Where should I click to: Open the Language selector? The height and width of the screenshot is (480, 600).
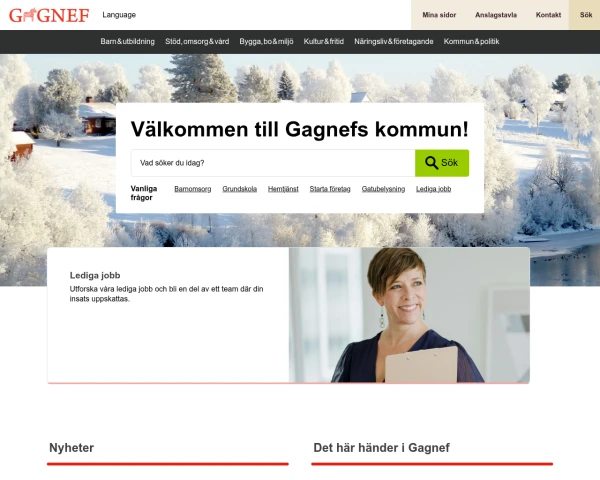point(119,15)
